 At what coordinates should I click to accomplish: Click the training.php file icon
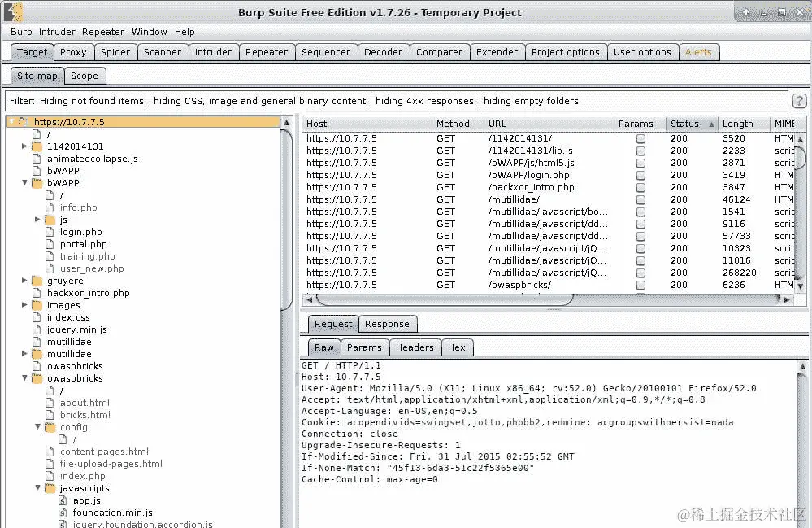coord(50,256)
